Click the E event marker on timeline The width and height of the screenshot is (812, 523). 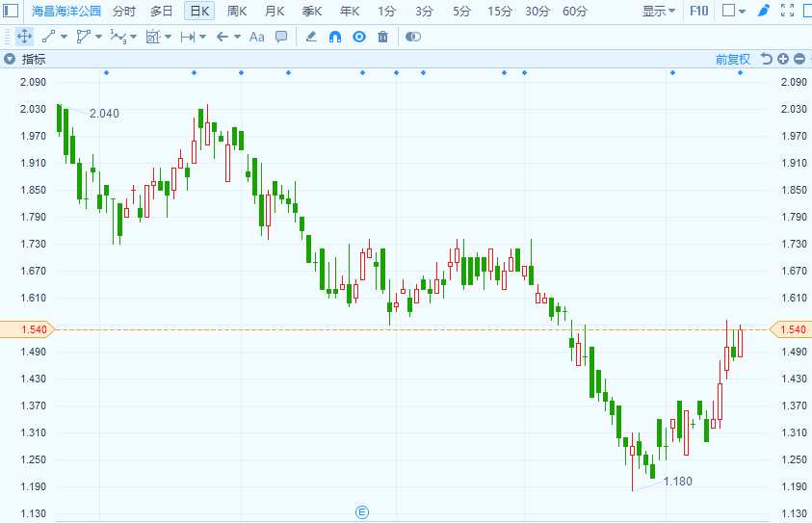pos(362,512)
